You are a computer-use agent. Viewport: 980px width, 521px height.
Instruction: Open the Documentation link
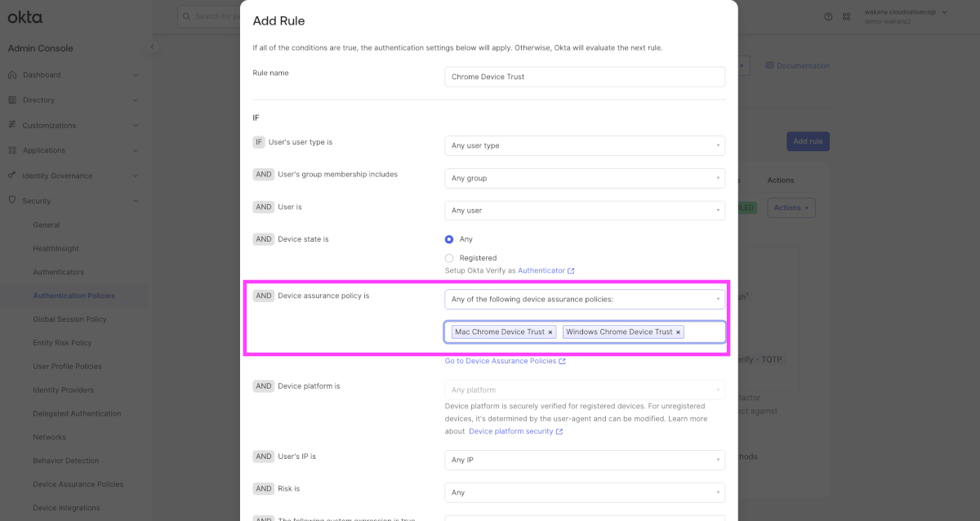pyautogui.click(x=803, y=65)
